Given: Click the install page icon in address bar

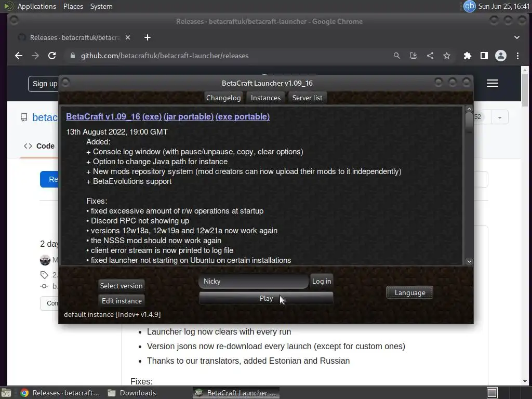Looking at the screenshot, I should click(x=413, y=56).
